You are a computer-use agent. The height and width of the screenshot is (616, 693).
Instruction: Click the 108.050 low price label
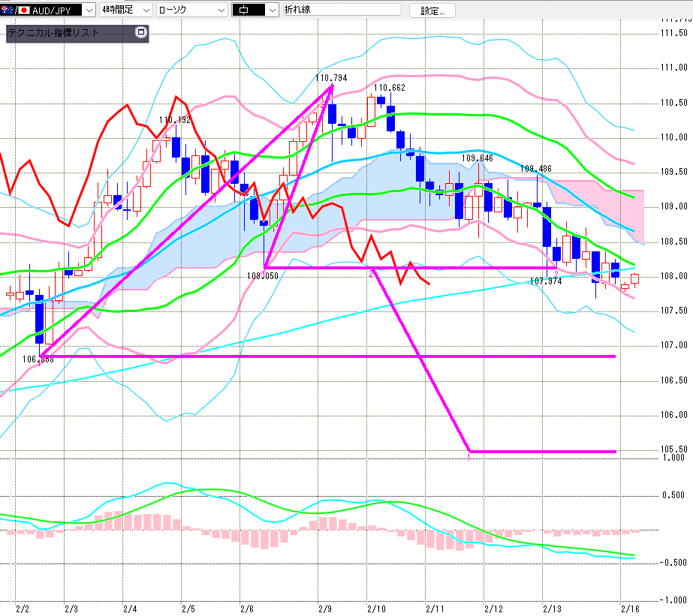tap(262, 275)
